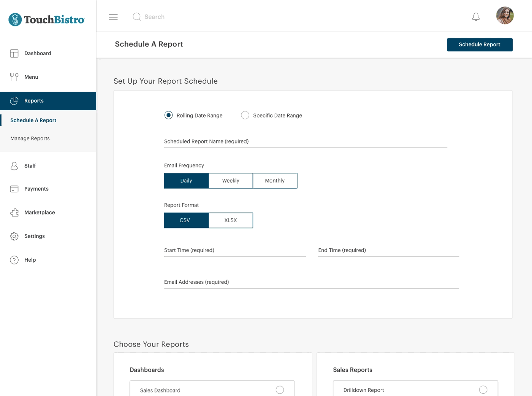Open Settings gear icon in sidebar
This screenshot has height=396, width=532.
14,236
